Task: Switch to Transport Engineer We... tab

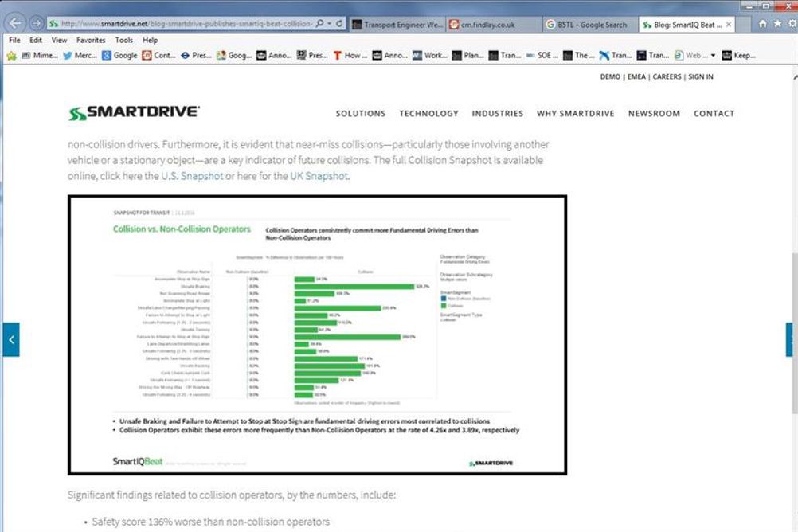Action: coord(397,25)
